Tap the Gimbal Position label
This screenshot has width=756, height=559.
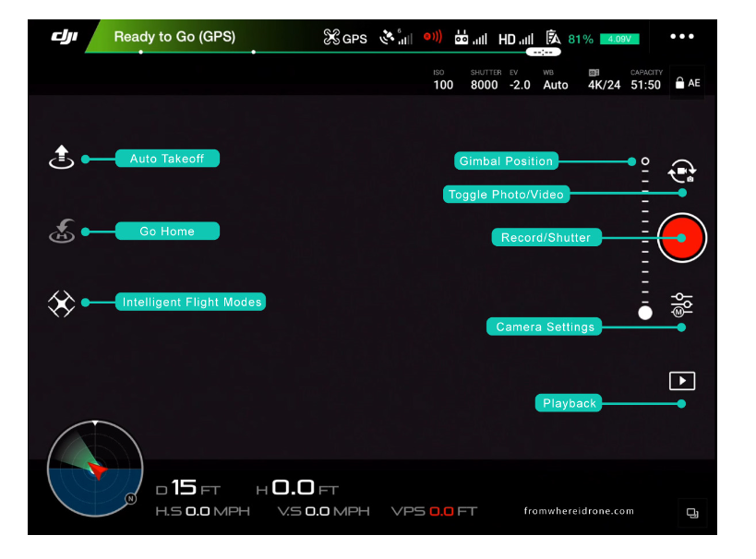tap(506, 161)
